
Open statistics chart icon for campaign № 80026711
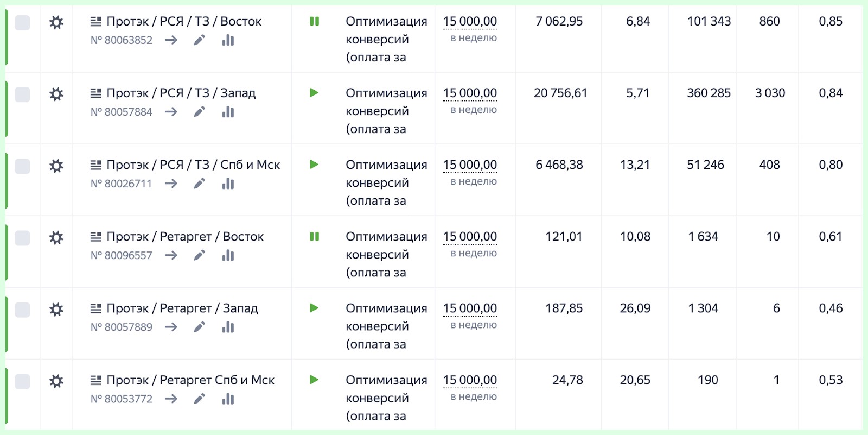point(228,184)
